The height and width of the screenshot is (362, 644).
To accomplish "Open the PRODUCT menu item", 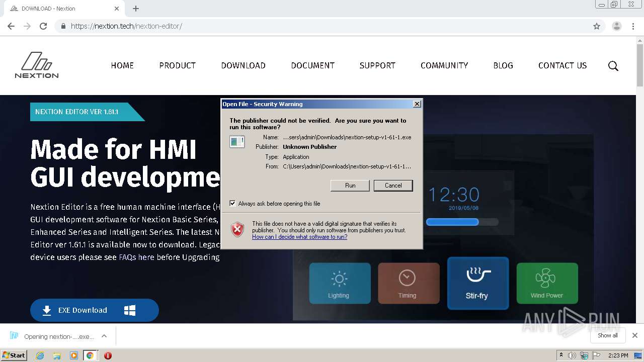I will click(177, 65).
